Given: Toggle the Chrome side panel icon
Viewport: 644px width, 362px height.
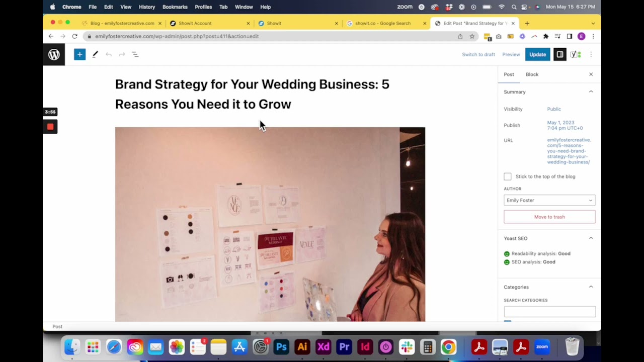Looking at the screenshot, I should [x=570, y=36].
